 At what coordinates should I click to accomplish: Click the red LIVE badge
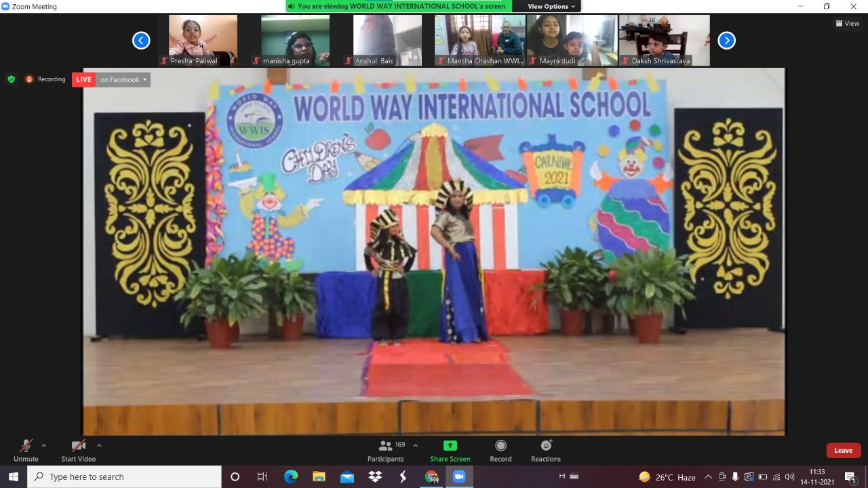coord(84,80)
